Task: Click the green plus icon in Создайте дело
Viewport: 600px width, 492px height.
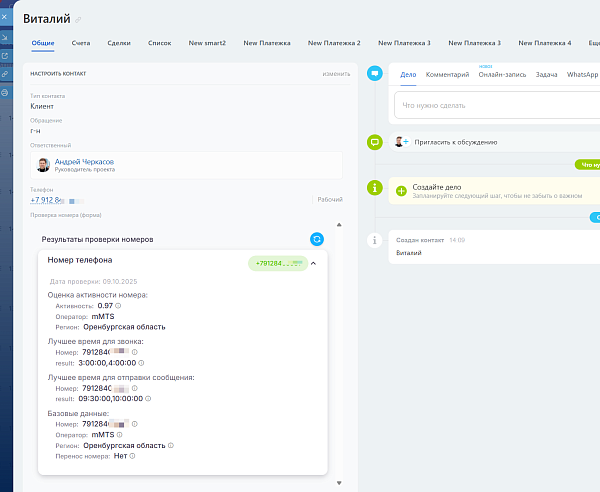Action: tap(401, 190)
